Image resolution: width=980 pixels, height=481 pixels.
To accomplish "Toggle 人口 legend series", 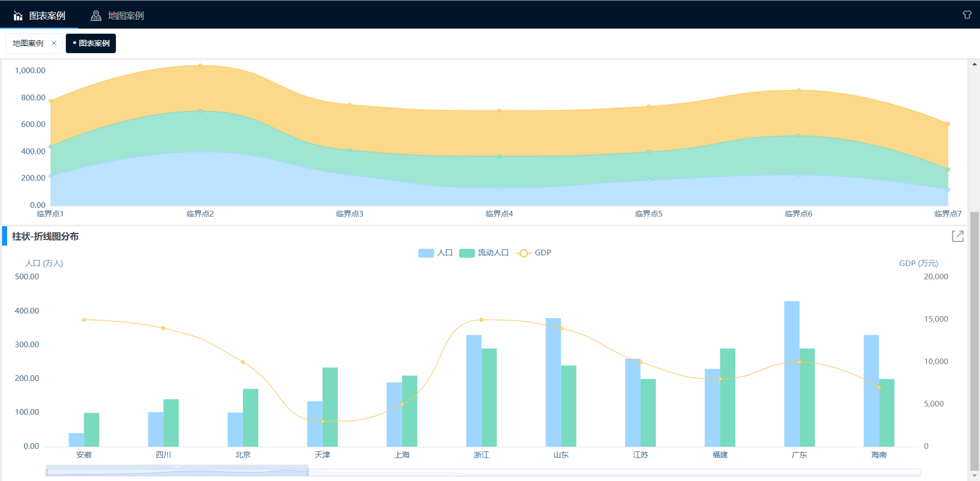I will click(x=435, y=253).
